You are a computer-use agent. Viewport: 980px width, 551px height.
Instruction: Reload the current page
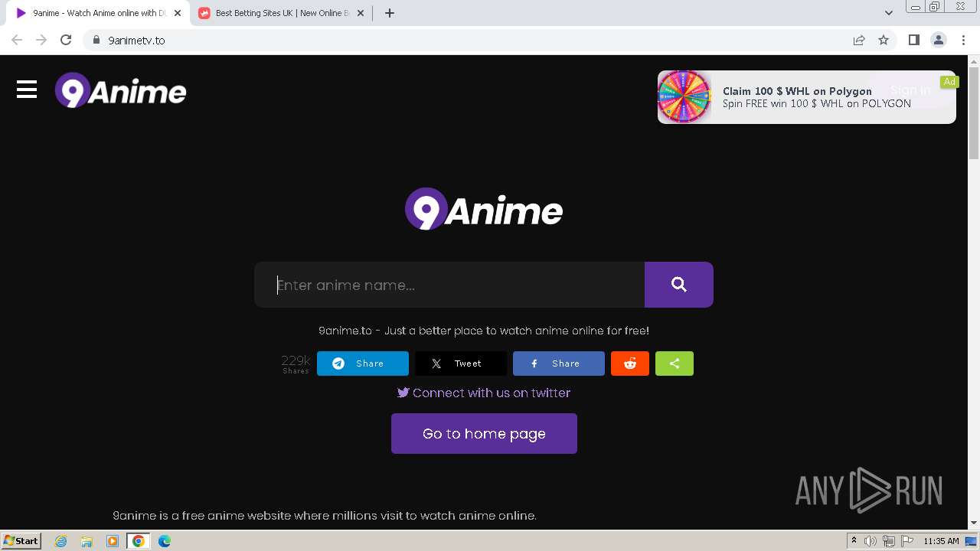point(66,40)
